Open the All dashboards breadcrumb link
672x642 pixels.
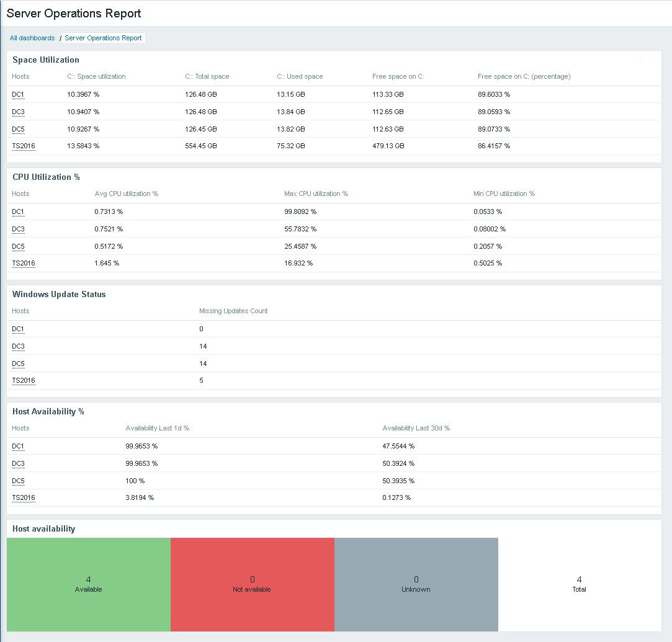pyautogui.click(x=32, y=38)
